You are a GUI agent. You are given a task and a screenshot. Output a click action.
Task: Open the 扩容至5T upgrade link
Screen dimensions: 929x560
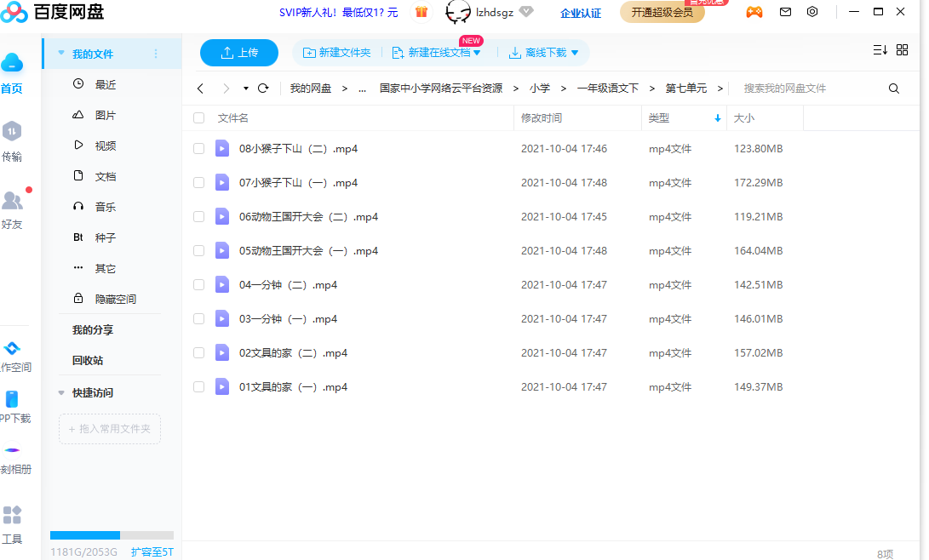point(152,551)
